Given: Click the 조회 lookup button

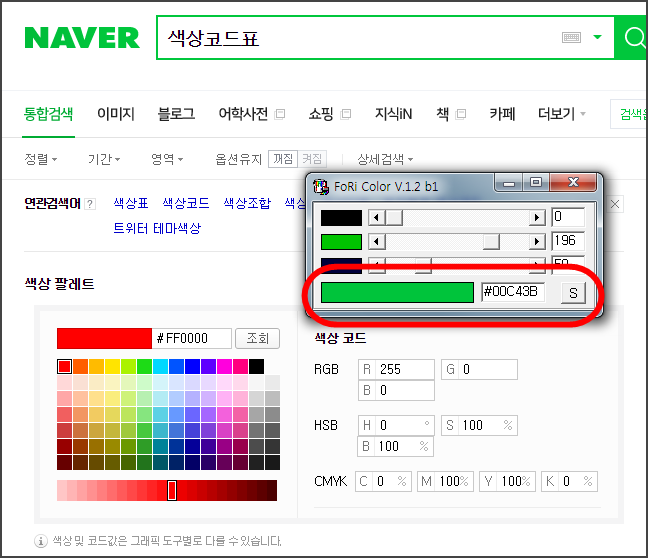Looking at the screenshot, I should tap(257, 339).
